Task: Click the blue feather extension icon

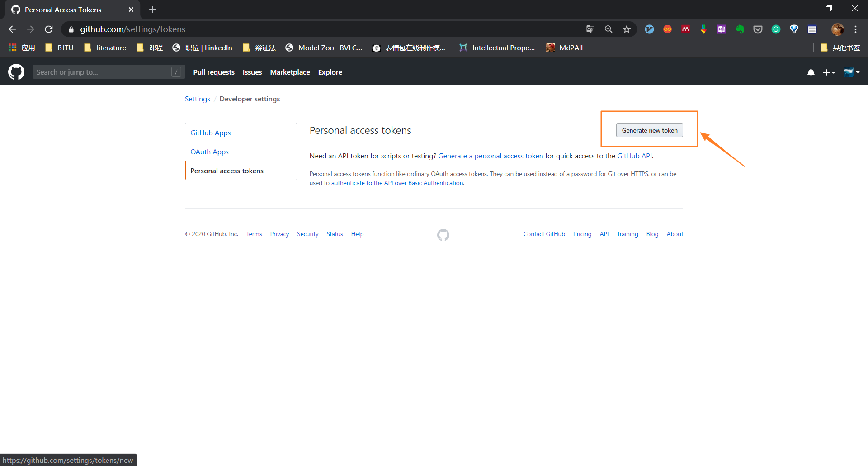Action: (x=650, y=29)
